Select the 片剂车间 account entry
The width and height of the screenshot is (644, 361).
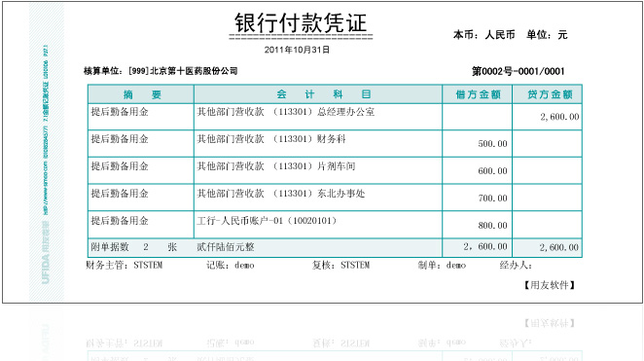click(x=276, y=166)
